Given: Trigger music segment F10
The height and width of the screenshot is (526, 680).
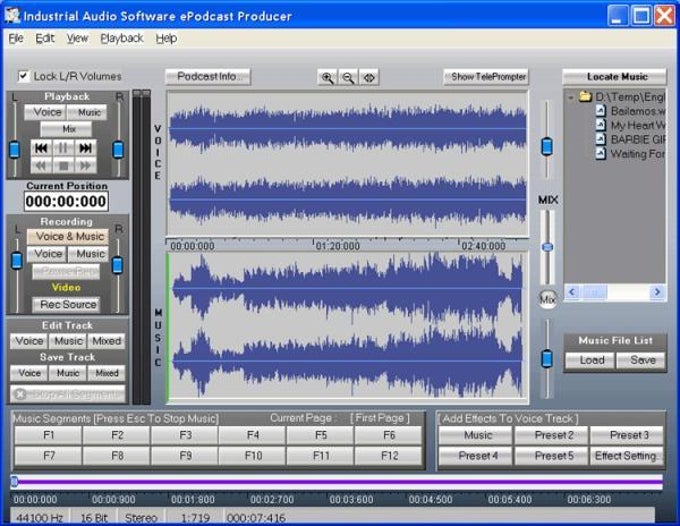Looking at the screenshot, I should tap(253, 456).
